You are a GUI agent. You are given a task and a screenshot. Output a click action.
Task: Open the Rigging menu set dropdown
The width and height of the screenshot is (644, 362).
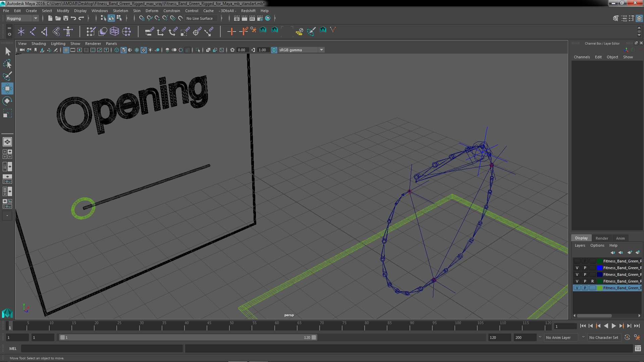coord(22,18)
